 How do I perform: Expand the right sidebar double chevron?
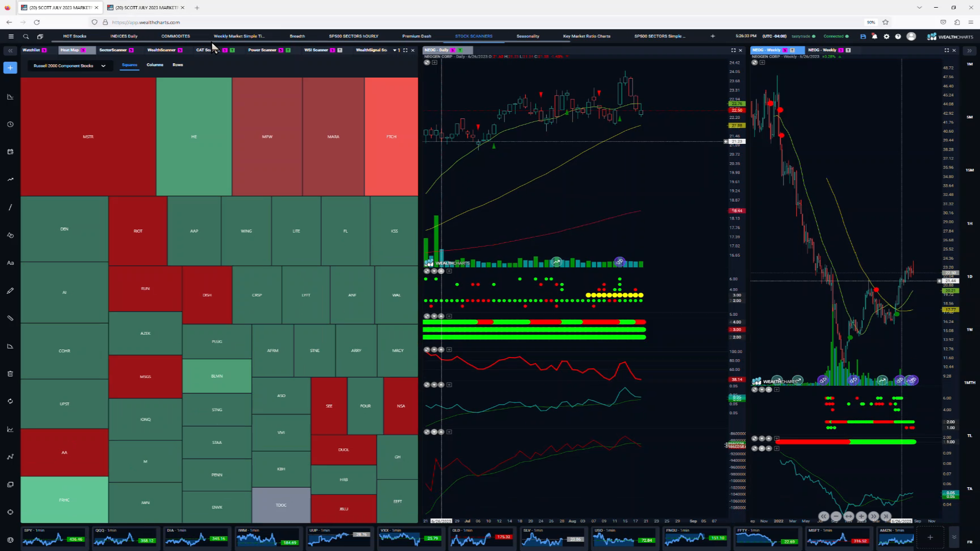(x=969, y=51)
